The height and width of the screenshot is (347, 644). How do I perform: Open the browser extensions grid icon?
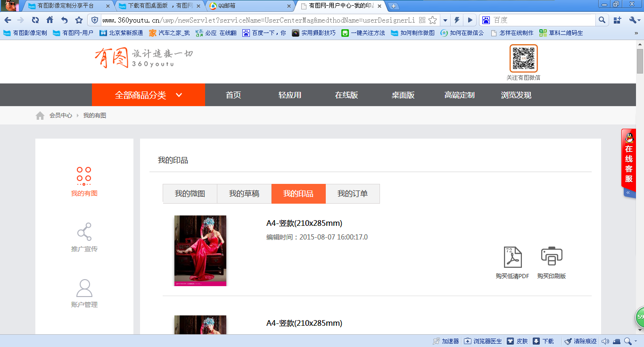[618, 20]
